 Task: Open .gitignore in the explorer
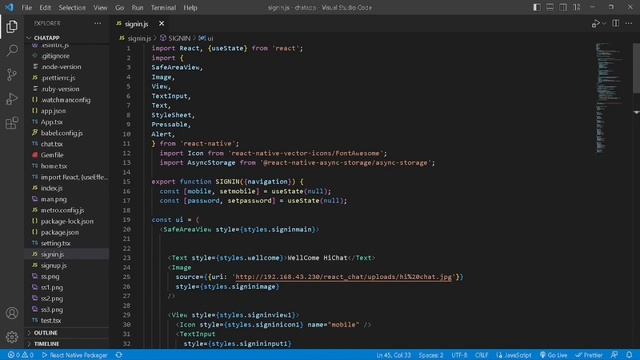55,56
